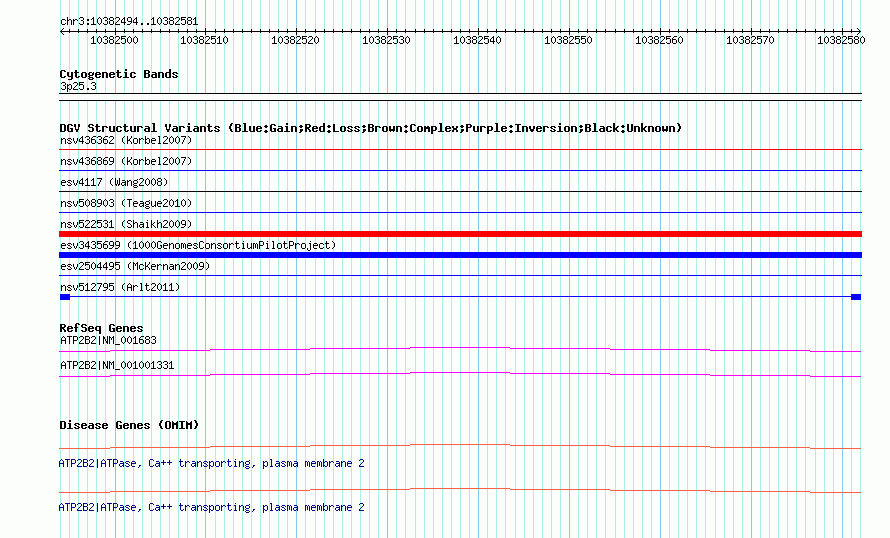Open variant esv2504495 (McKernan2009)
Image resolution: width=890 pixels, height=538 pixels.
point(135,266)
